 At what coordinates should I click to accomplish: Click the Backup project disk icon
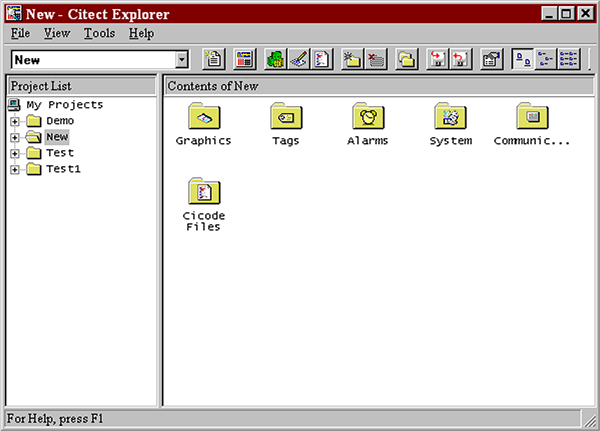coord(438,59)
